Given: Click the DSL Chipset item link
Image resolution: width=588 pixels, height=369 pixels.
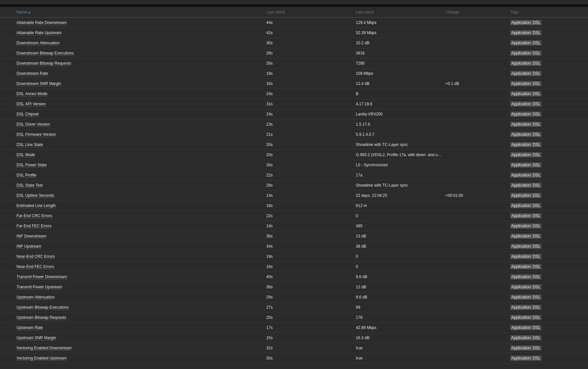Looking at the screenshot, I should pyautogui.click(x=28, y=114).
